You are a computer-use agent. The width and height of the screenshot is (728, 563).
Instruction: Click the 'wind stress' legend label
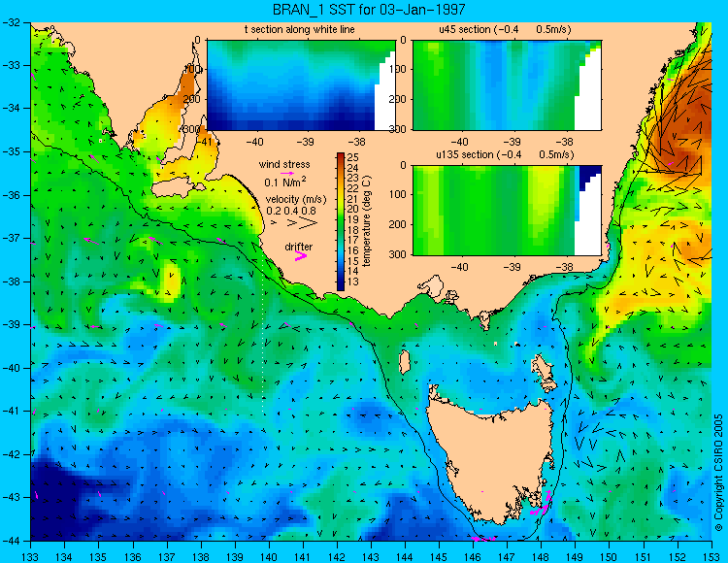coord(284,164)
